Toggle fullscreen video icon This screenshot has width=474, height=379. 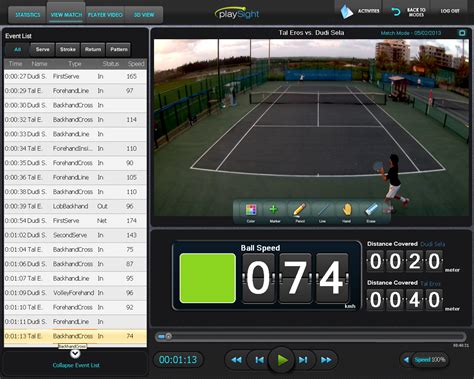[x=462, y=33]
